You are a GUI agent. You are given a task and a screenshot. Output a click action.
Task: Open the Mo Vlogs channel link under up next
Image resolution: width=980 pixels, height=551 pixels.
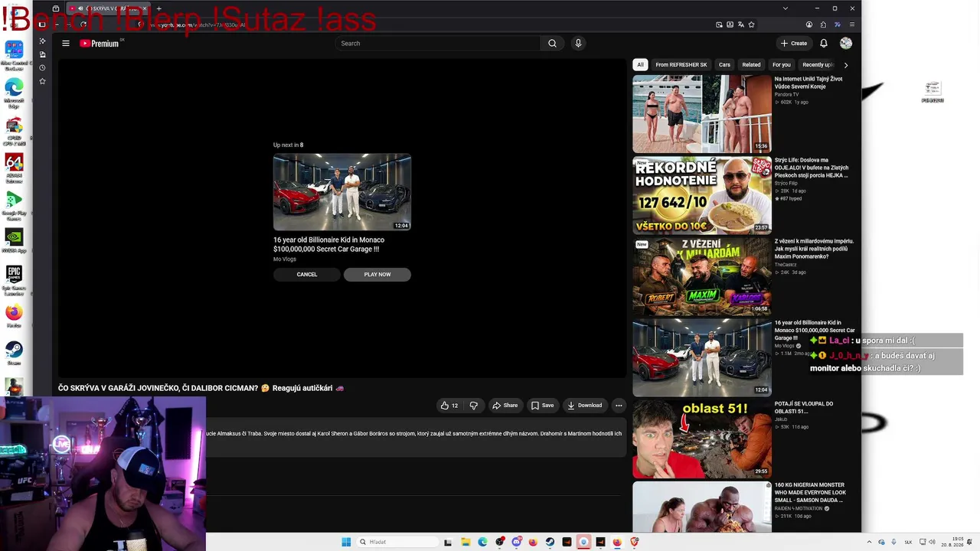pyautogui.click(x=285, y=259)
